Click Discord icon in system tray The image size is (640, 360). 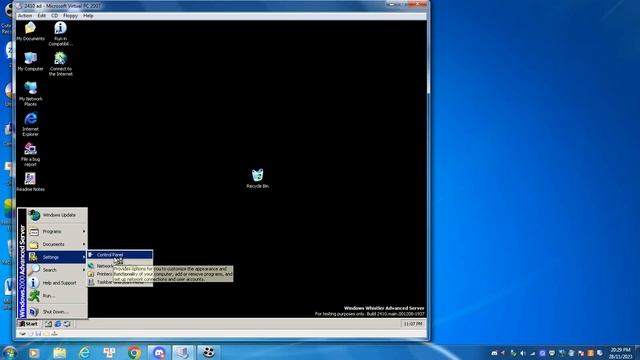pos(494,353)
